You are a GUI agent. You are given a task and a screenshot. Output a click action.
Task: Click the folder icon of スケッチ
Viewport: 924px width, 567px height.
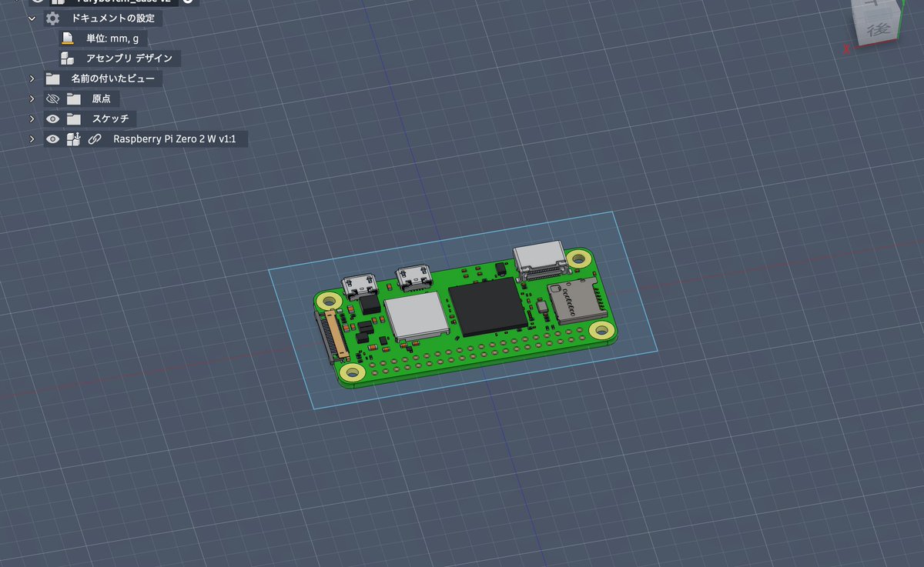[x=73, y=118]
